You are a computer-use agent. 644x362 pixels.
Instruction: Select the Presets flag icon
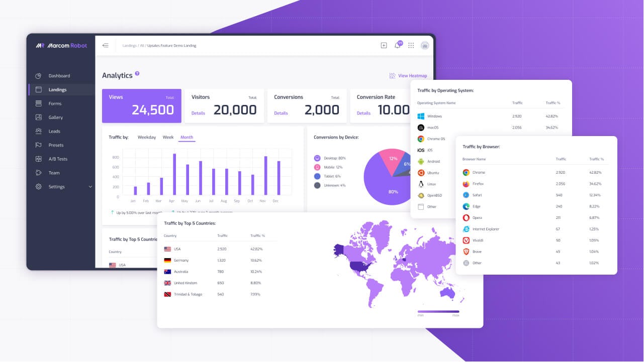point(38,145)
